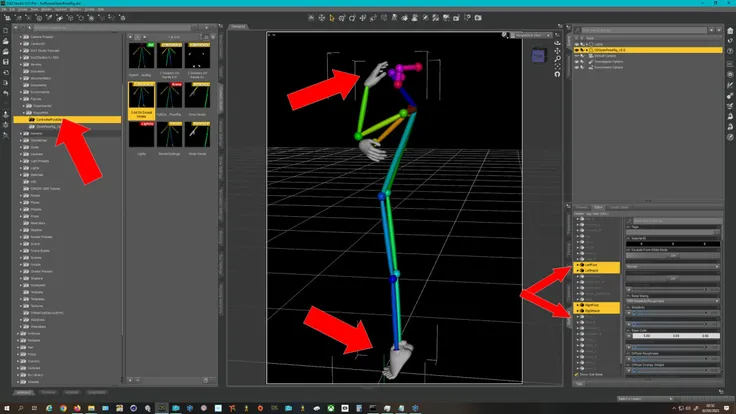736x414 pixels.
Task: Toggle visibility eye of Tonemapper Options
Action: coord(577,61)
